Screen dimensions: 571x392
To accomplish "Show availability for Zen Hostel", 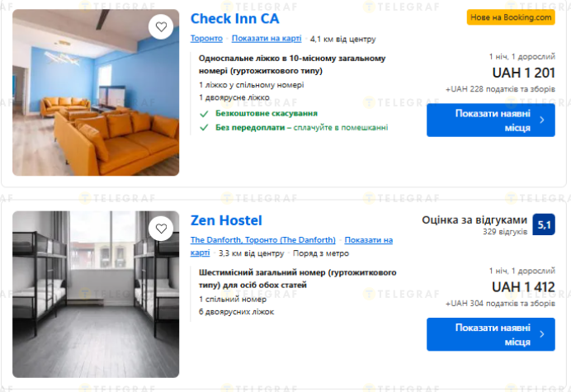I will coord(490,334).
